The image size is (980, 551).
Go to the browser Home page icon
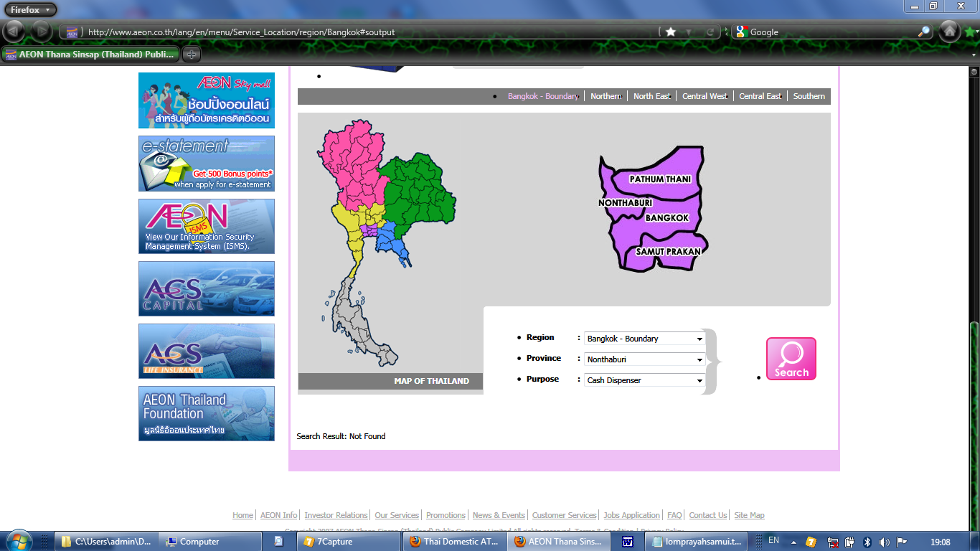pyautogui.click(x=949, y=31)
